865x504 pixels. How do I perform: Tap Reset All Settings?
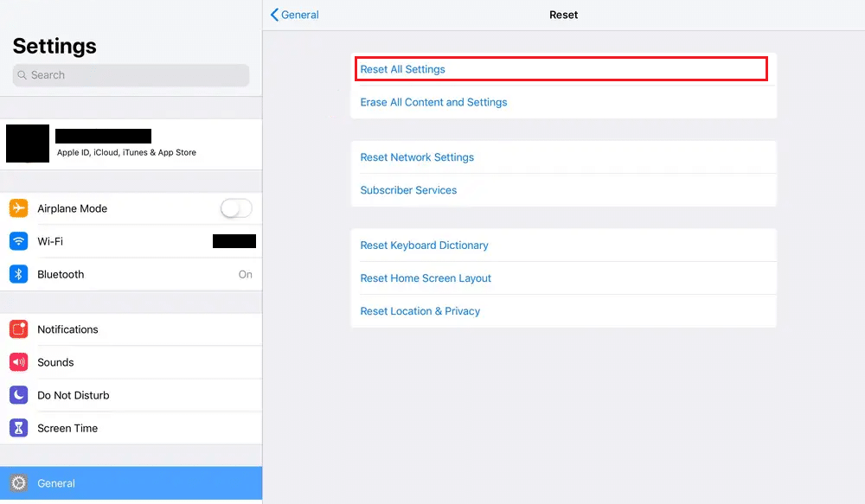tap(563, 69)
